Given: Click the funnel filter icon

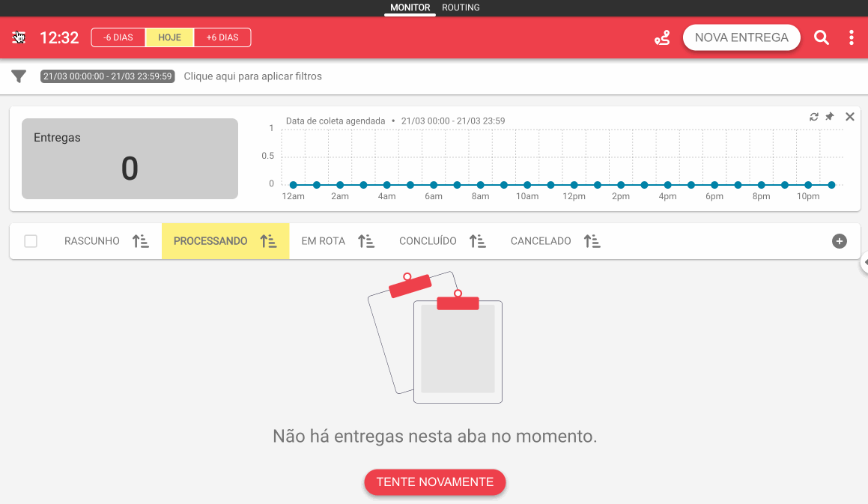Looking at the screenshot, I should tap(19, 76).
